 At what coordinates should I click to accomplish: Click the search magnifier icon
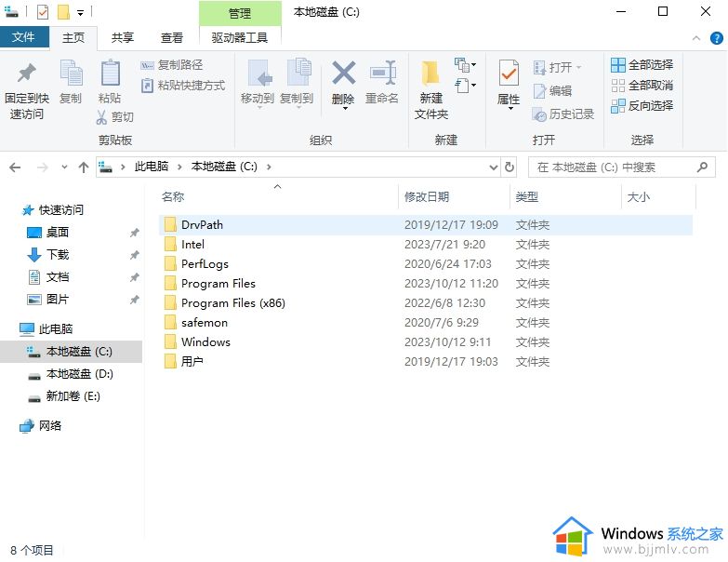click(x=703, y=167)
